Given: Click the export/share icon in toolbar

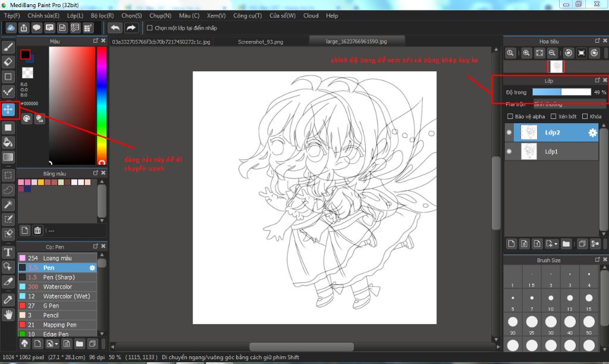Looking at the screenshot, I should click(x=24, y=27).
